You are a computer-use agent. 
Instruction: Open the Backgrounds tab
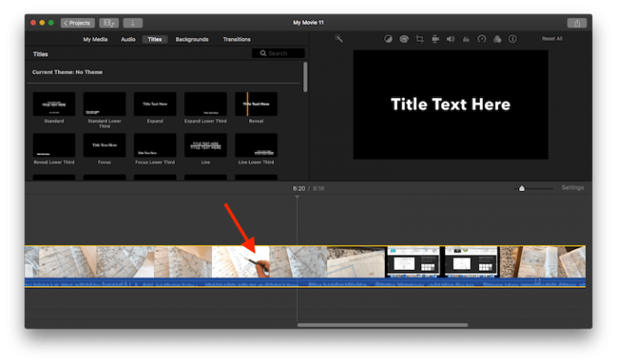pyautogui.click(x=192, y=39)
